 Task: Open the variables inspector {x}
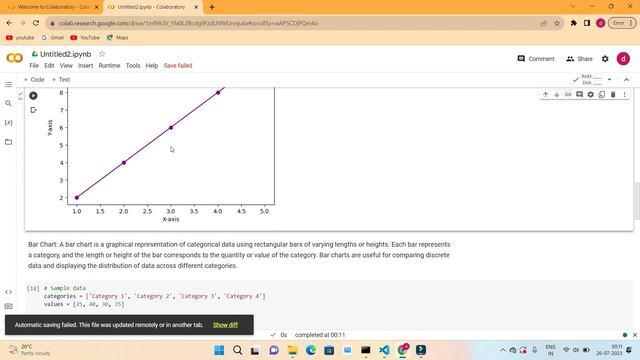pyautogui.click(x=8, y=123)
